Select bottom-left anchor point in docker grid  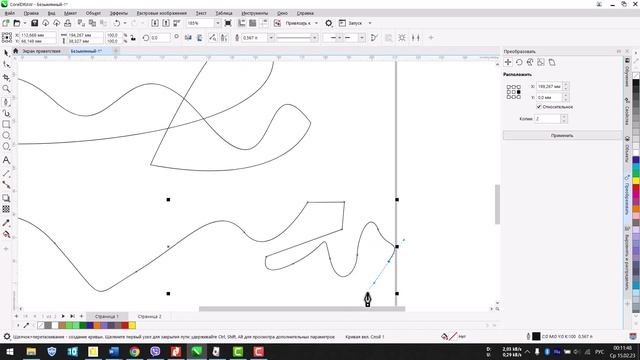[509, 97]
